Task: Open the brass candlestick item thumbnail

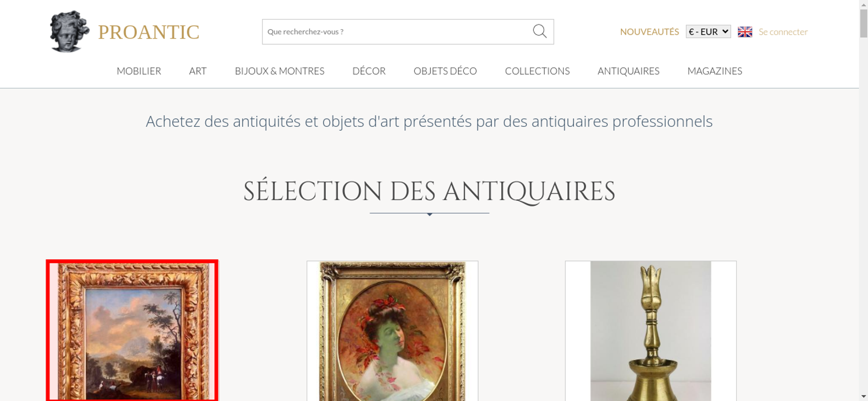Action: click(651, 331)
